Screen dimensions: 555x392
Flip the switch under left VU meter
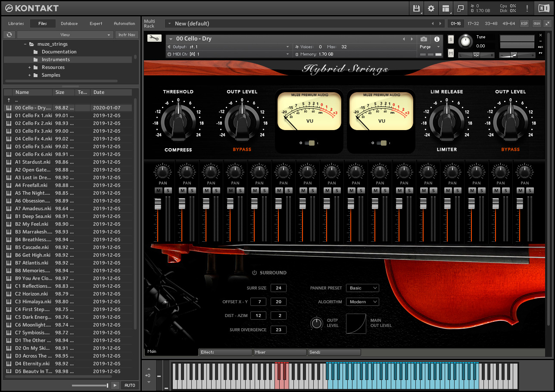(x=310, y=143)
